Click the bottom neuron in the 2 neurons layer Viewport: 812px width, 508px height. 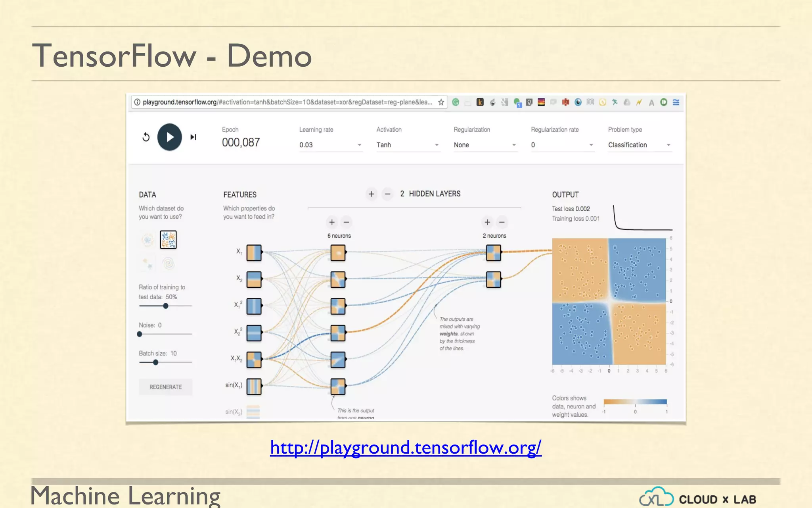494,279
